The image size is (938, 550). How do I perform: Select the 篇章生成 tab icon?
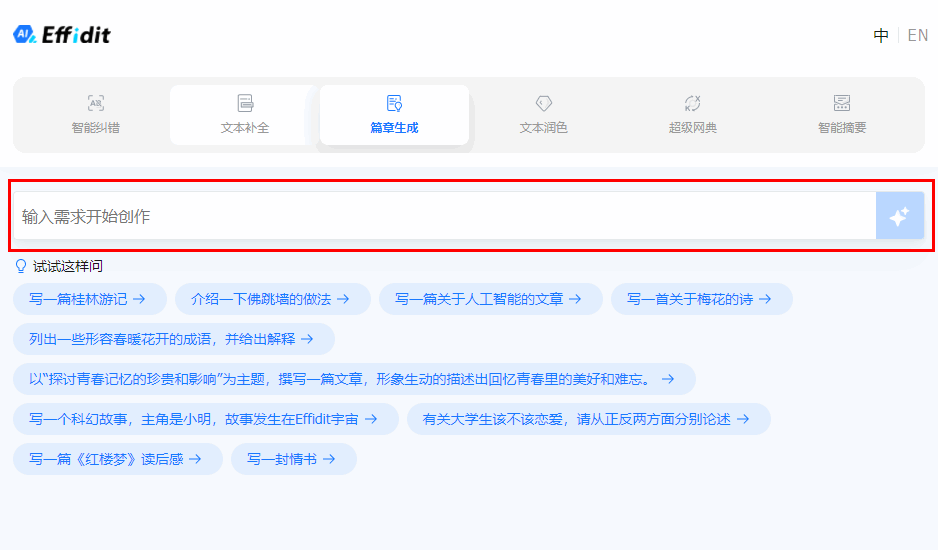pos(394,103)
